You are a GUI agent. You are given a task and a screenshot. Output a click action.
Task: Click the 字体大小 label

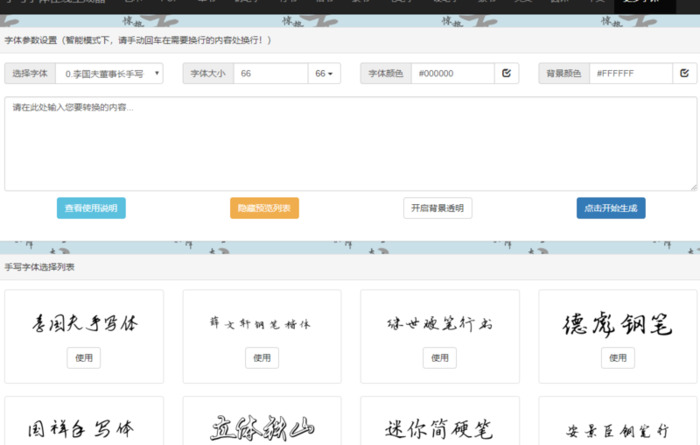click(x=208, y=74)
